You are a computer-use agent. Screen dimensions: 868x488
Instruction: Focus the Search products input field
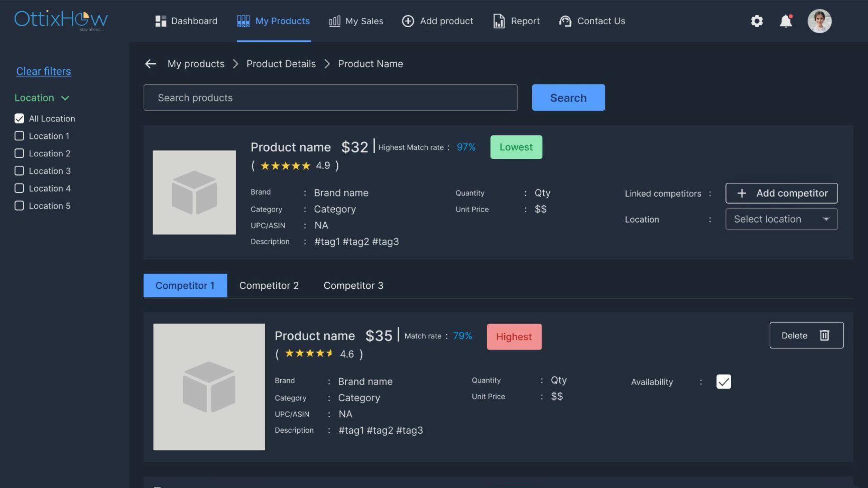coord(330,98)
